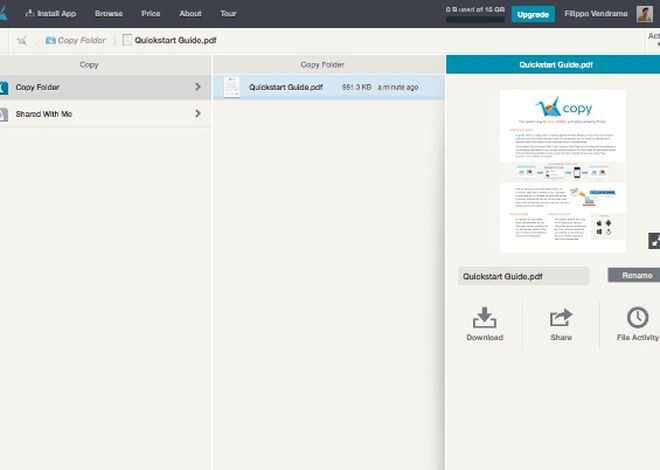
Task: Click the Quickstart Guide.pdf file thumbnail icon
Action: tap(232, 87)
